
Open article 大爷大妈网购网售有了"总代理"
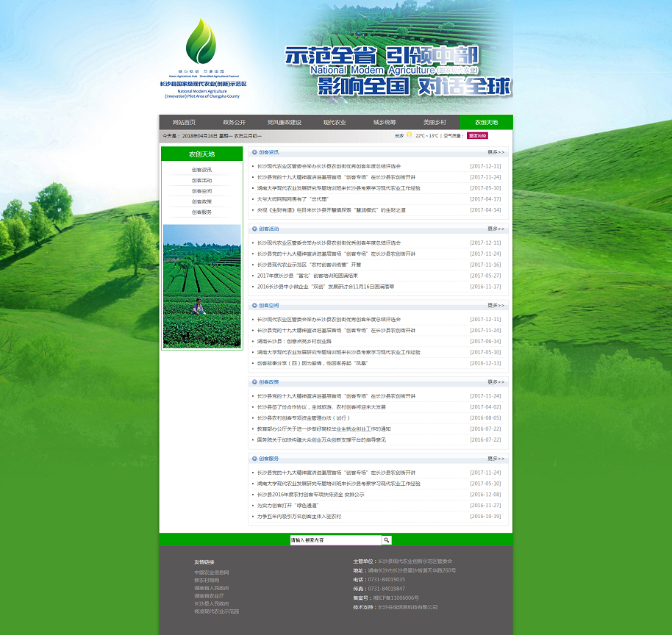coord(293,199)
